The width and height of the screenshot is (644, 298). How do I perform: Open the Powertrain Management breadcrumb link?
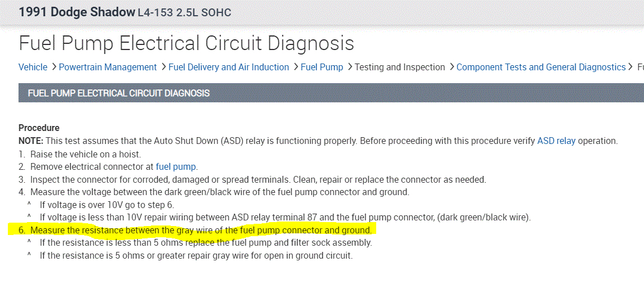point(108,67)
